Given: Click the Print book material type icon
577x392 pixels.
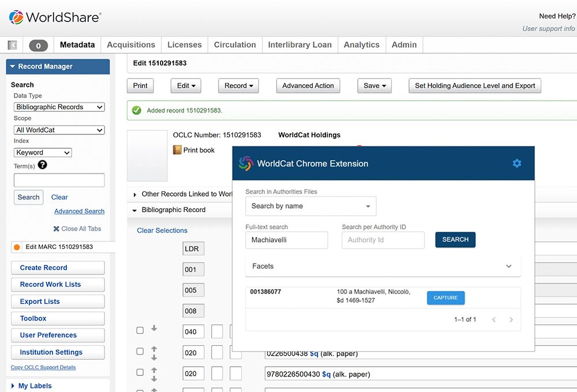Looking at the screenshot, I should point(177,149).
